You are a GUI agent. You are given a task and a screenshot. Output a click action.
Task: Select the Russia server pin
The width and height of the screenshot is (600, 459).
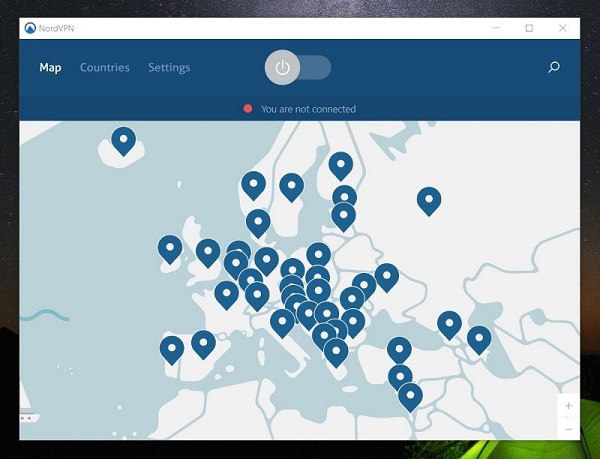coord(429,200)
